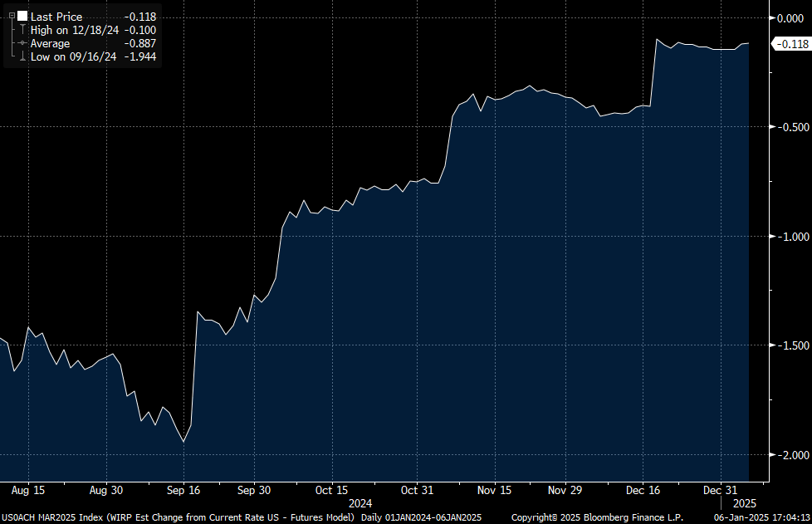
Task: Click the Dec 16 date on x-axis
Action: [x=644, y=490]
